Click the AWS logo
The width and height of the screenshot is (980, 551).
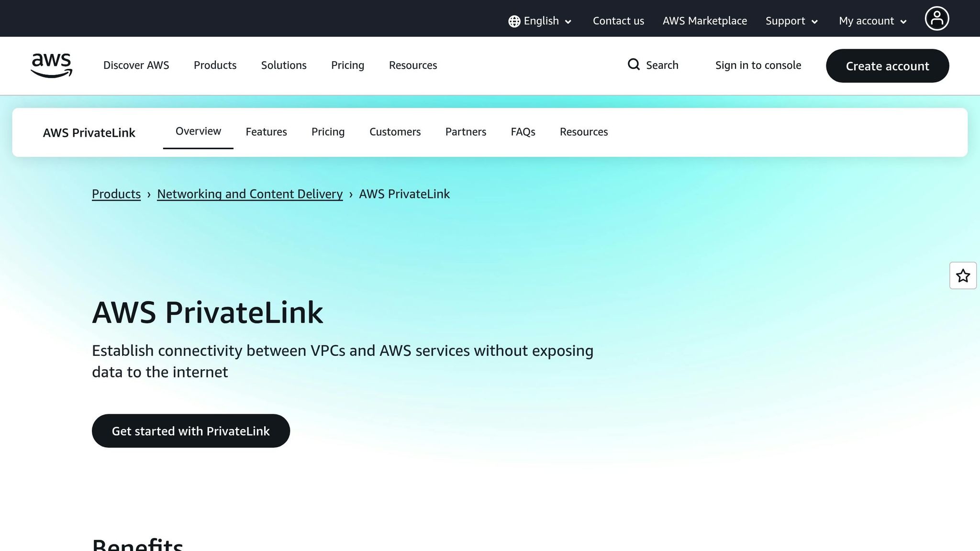[51, 66]
